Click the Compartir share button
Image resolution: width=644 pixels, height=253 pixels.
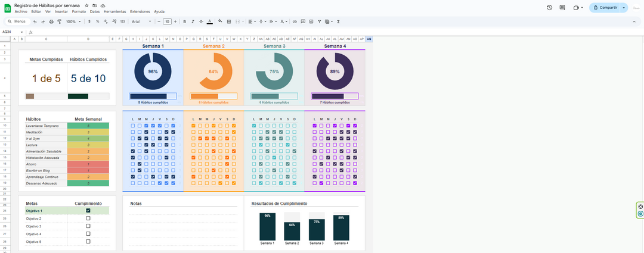(x=605, y=8)
